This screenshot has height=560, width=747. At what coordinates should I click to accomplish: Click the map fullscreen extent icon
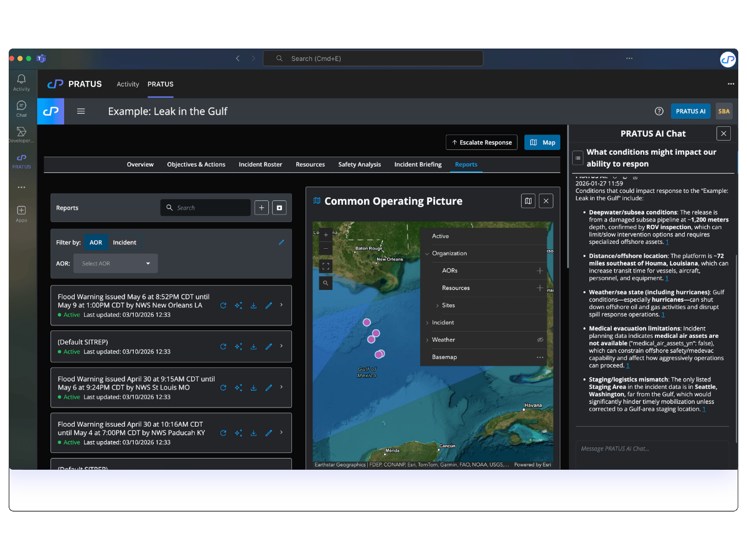click(326, 266)
